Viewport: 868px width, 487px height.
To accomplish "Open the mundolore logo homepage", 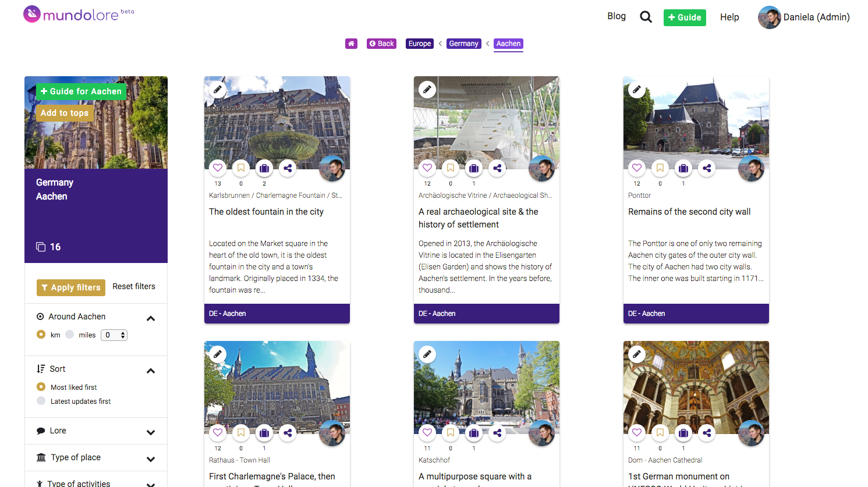I will [x=79, y=14].
